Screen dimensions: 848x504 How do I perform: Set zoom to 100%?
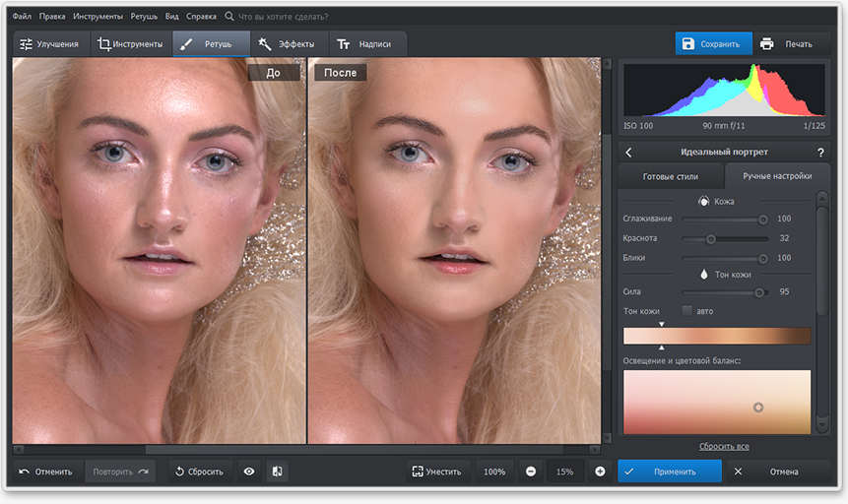[494, 472]
